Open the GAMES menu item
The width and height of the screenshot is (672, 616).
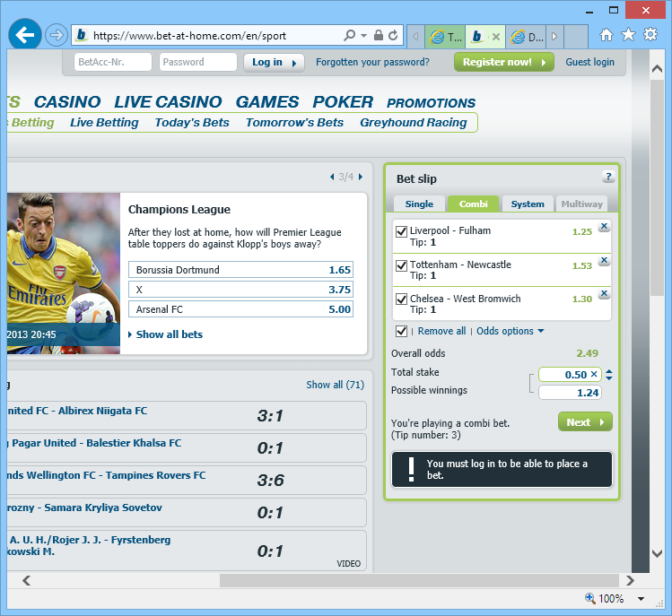point(267,102)
